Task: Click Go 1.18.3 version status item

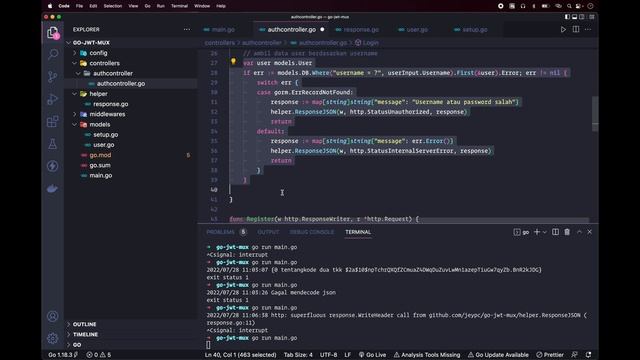Action: [63, 355]
